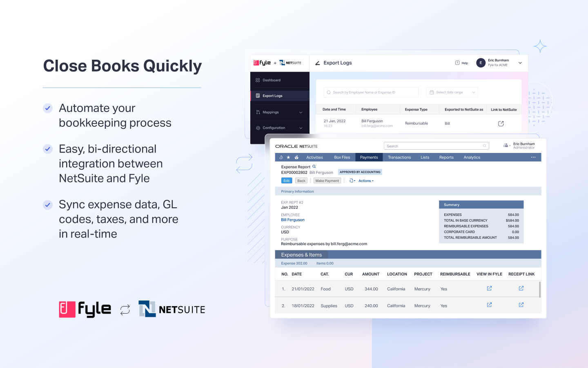Click the Help icon in the Fyle header
This screenshot has width=588, height=368.
click(x=457, y=63)
